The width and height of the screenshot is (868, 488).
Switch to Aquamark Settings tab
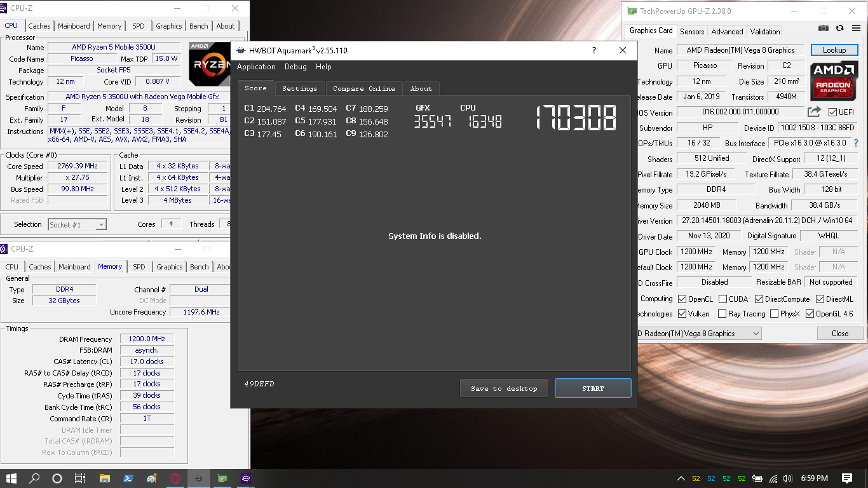tap(299, 89)
